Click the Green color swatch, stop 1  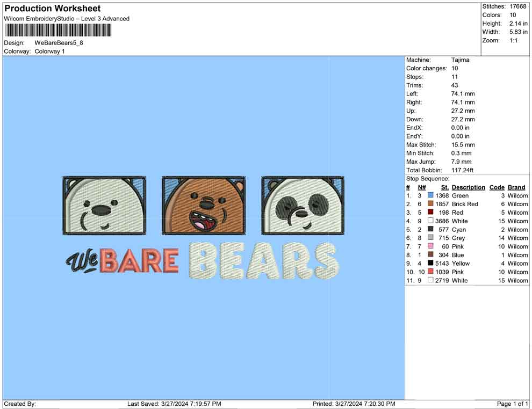tap(430, 195)
